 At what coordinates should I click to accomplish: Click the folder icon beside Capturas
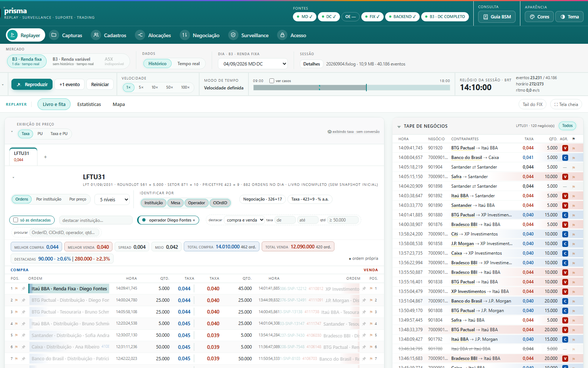[x=54, y=35]
